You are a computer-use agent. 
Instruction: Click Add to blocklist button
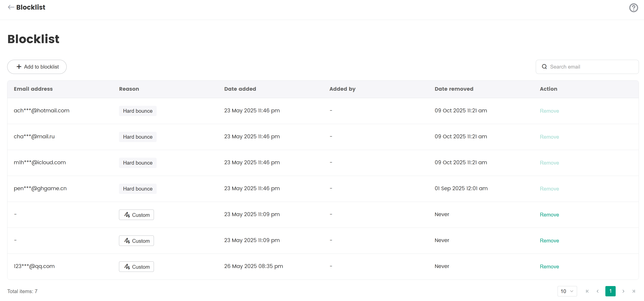tap(37, 67)
